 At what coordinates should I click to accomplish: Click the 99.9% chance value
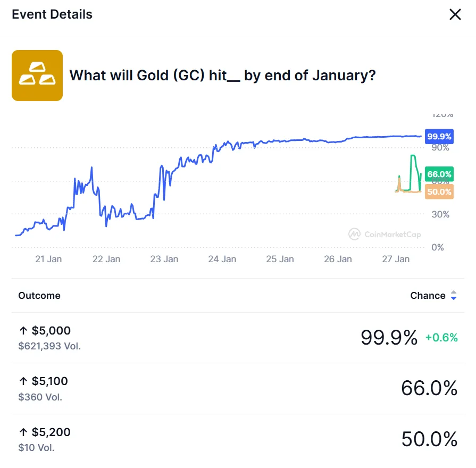(389, 337)
